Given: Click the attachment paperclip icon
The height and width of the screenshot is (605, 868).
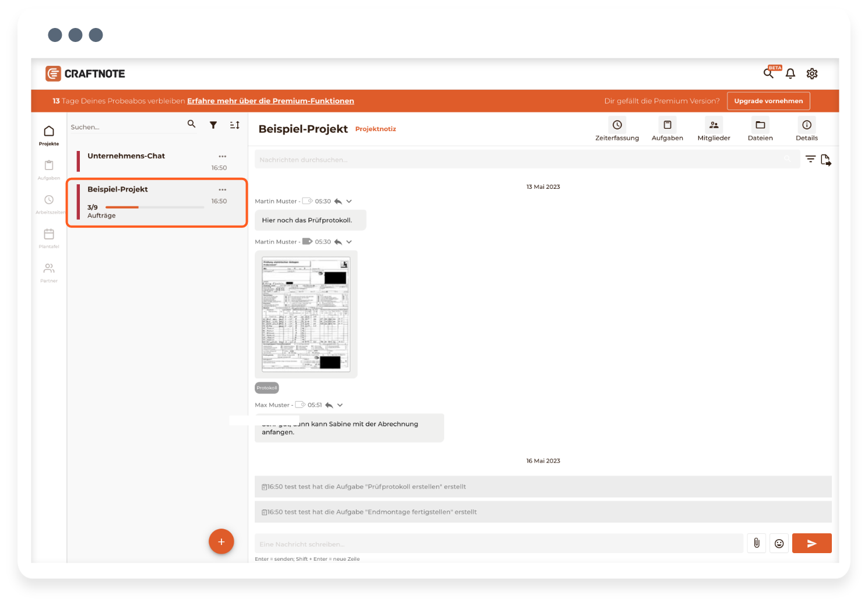Looking at the screenshot, I should [x=756, y=543].
